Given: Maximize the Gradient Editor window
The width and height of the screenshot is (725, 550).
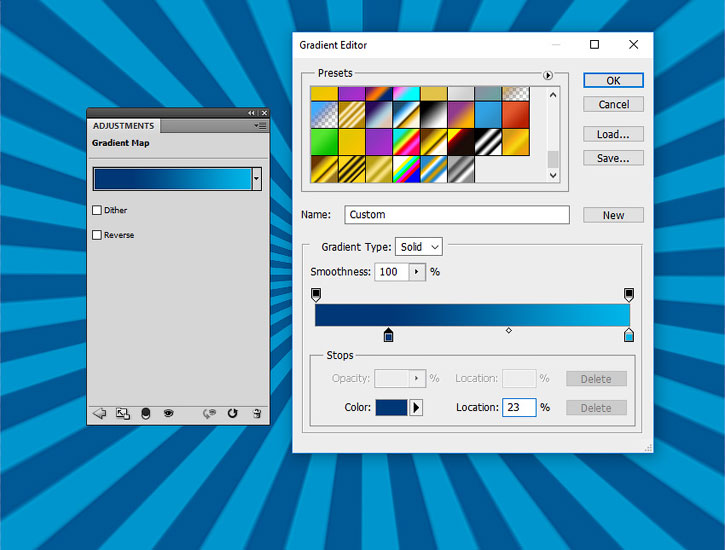Looking at the screenshot, I should [595, 44].
